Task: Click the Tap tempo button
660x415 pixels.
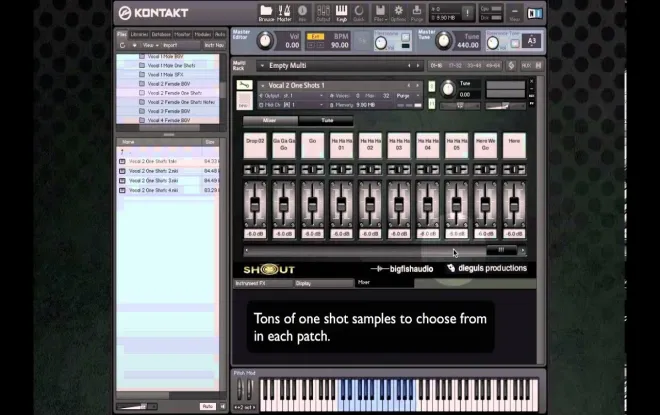Action: point(362,41)
